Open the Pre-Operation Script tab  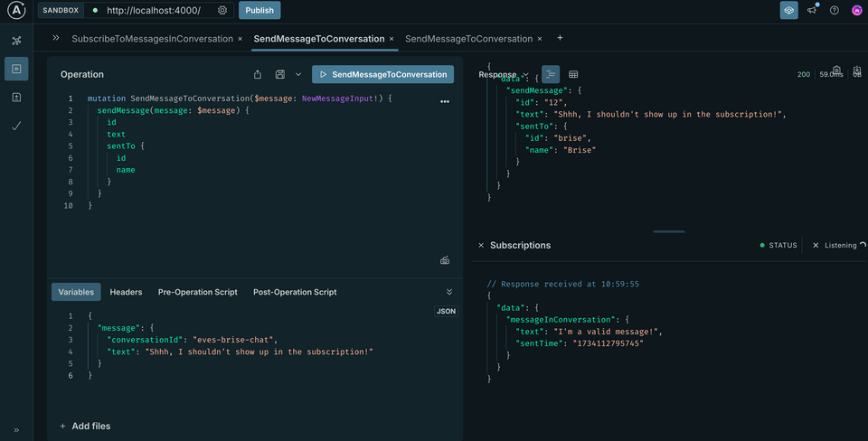(198, 292)
